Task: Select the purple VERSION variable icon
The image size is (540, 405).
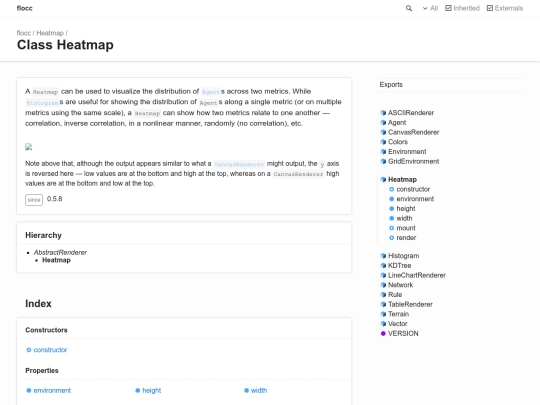Action: pos(383,333)
